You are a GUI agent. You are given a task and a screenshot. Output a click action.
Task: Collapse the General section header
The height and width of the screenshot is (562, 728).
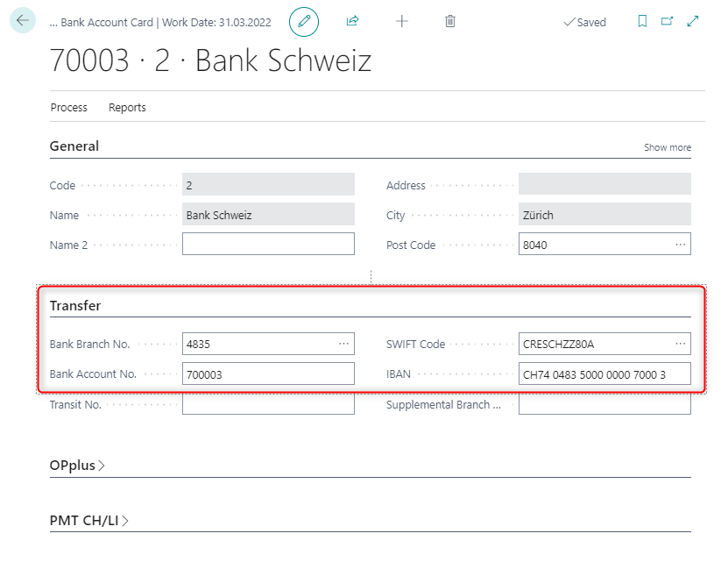[x=74, y=146]
